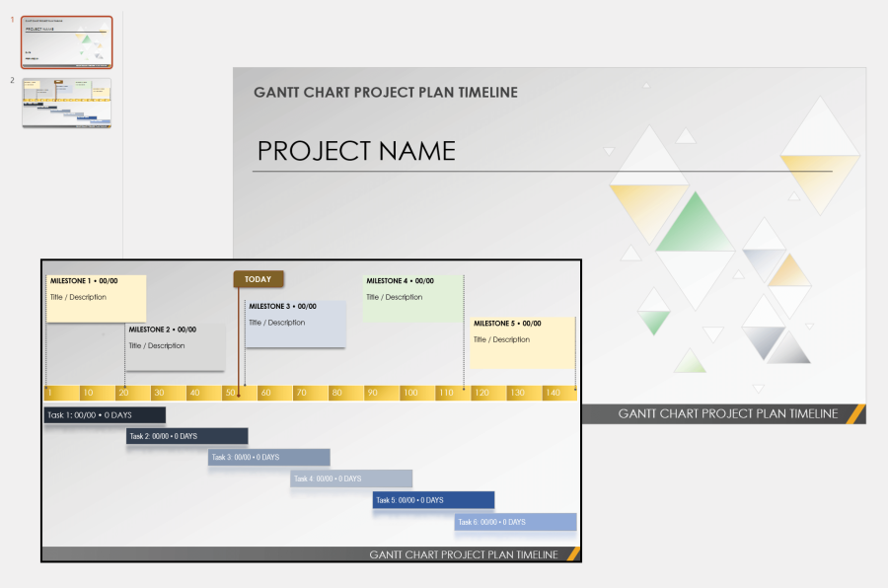The height and width of the screenshot is (588, 888).
Task: Click the Task 2 dark bar
Action: pyautogui.click(x=187, y=436)
